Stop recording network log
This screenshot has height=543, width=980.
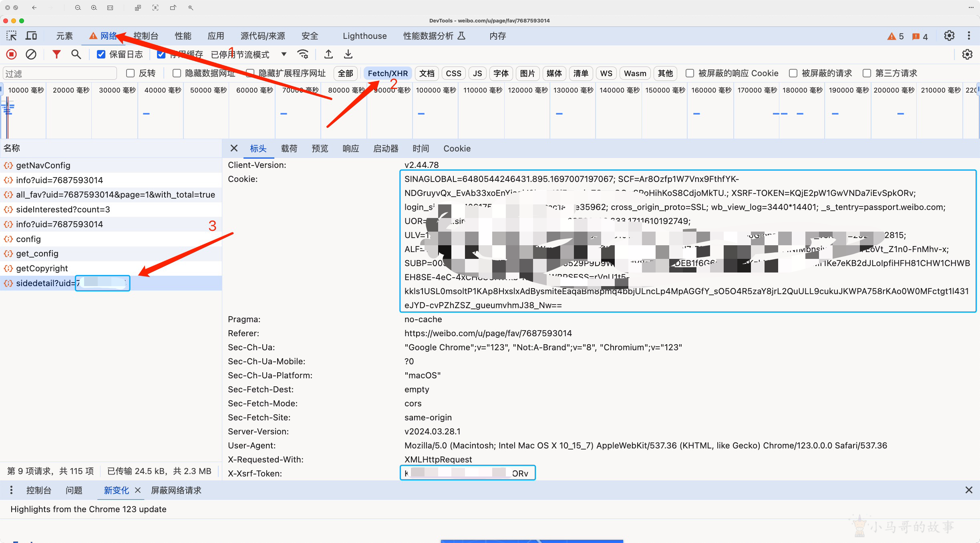click(x=11, y=54)
